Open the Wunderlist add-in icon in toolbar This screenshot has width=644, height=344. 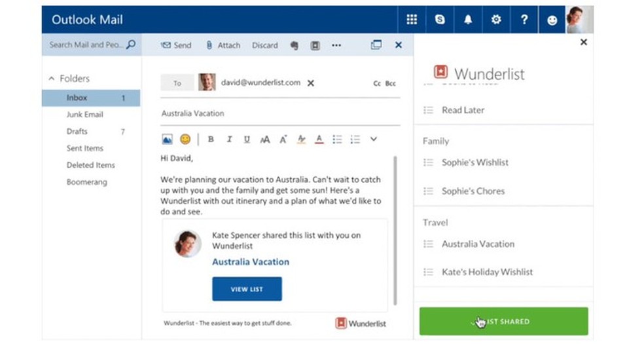coord(315,45)
